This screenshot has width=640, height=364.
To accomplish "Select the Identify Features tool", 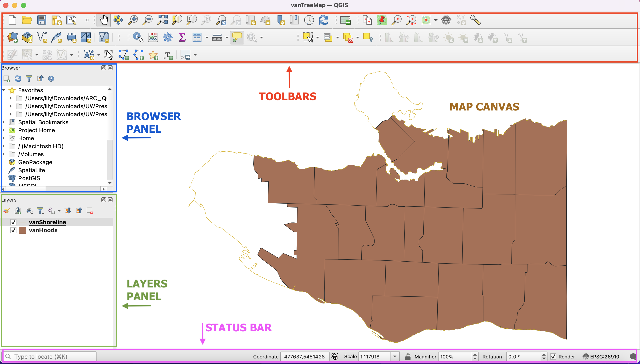I will point(138,38).
